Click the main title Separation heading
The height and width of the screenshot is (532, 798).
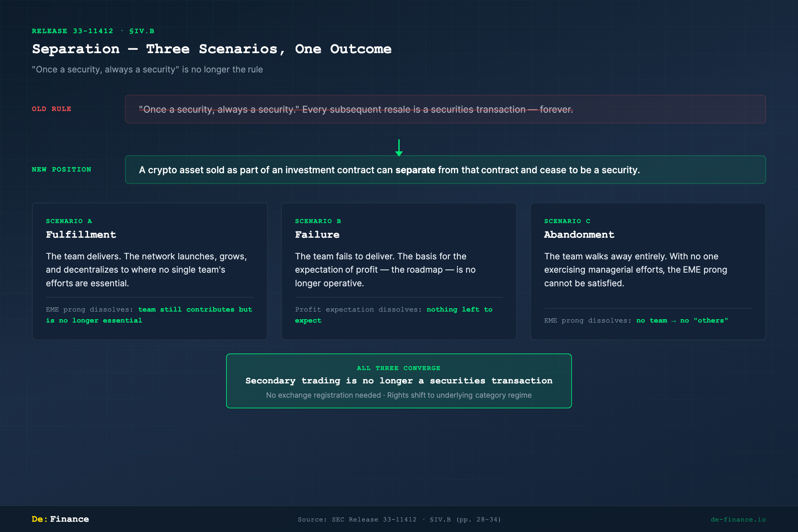[211, 49]
